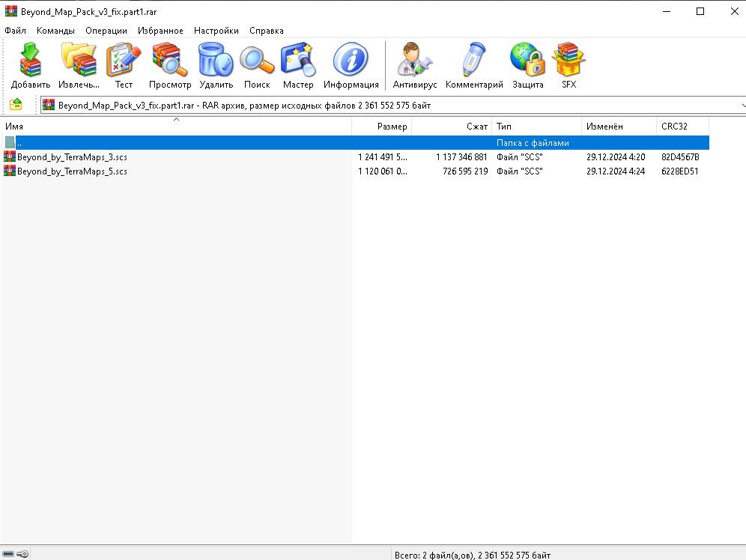Open the Настройки menu

216,31
